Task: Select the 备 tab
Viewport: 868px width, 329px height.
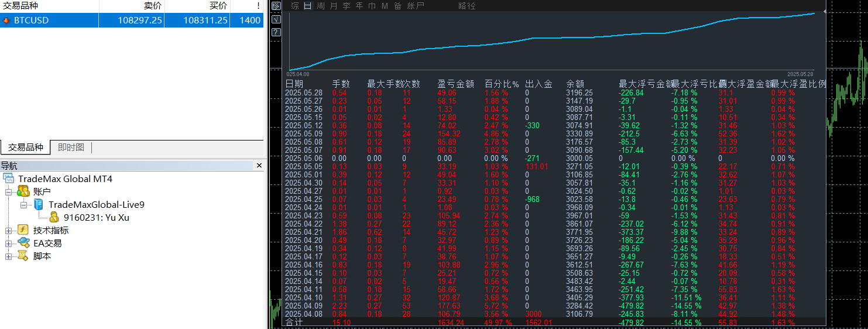Action: coord(398,6)
